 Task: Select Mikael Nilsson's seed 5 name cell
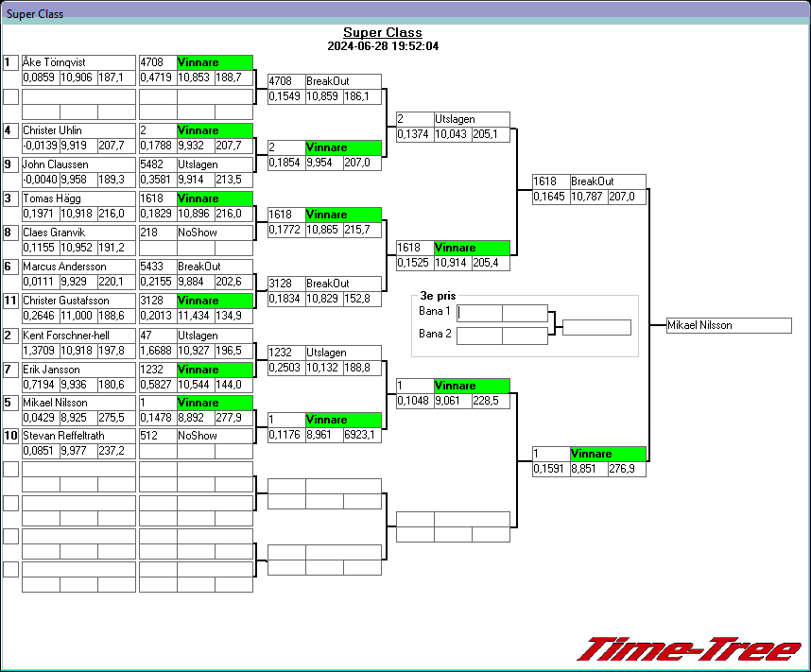[78, 403]
